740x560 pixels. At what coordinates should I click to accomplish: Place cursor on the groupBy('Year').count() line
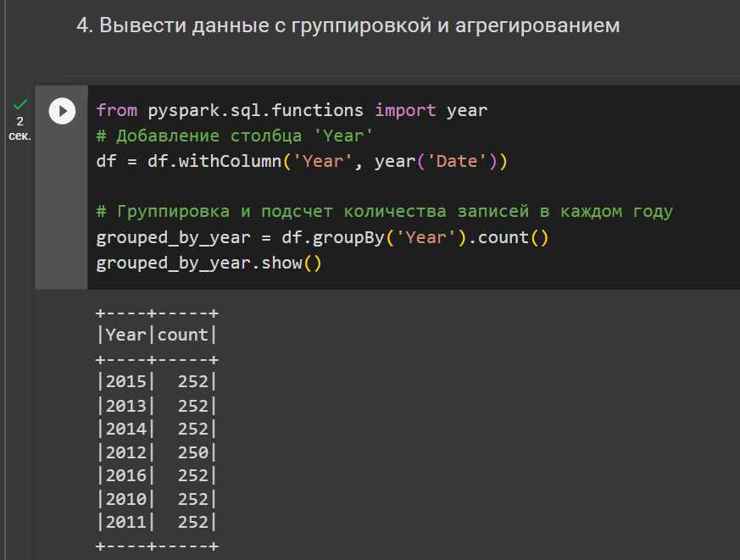[322, 237]
